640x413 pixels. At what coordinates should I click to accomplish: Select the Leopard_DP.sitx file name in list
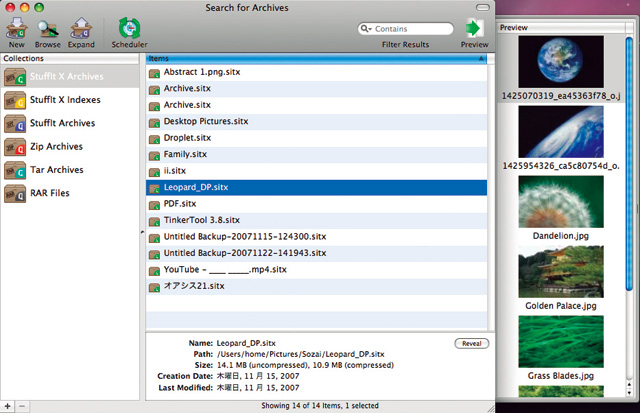(196, 187)
